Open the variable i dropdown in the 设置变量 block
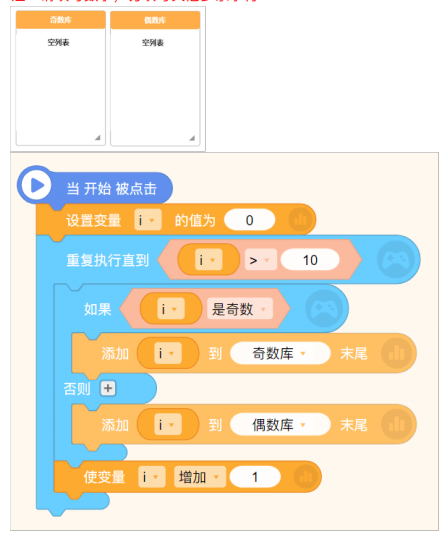The height and width of the screenshot is (537, 444). pyautogui.click(x=148, y=220)
